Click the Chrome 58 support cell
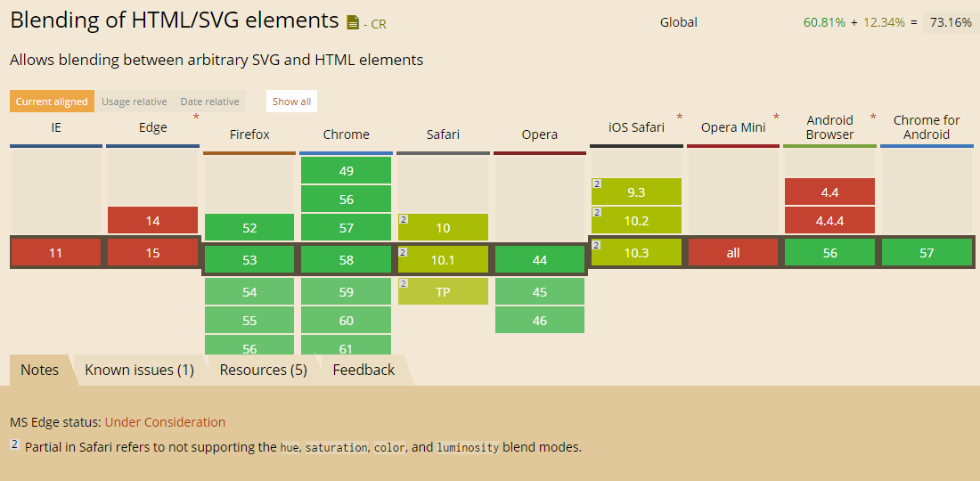Image resolution: width=980 pixels, height=481 pixels. [x=347, y=260]
